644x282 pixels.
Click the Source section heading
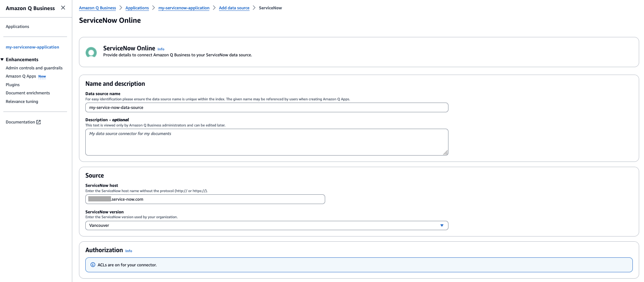pyautogui.click(x=95, y=175)
